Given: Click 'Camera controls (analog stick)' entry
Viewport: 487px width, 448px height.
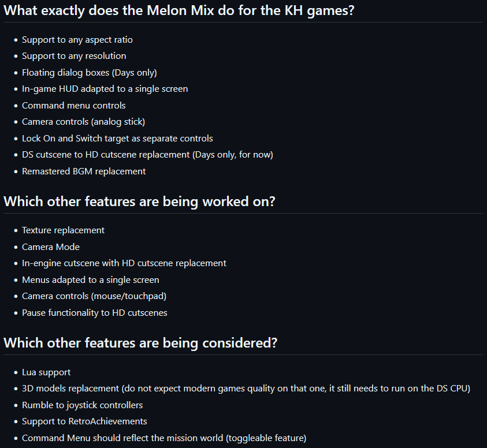Looking at the screenshot, I should pyautogui.click(x=84, y=122).
